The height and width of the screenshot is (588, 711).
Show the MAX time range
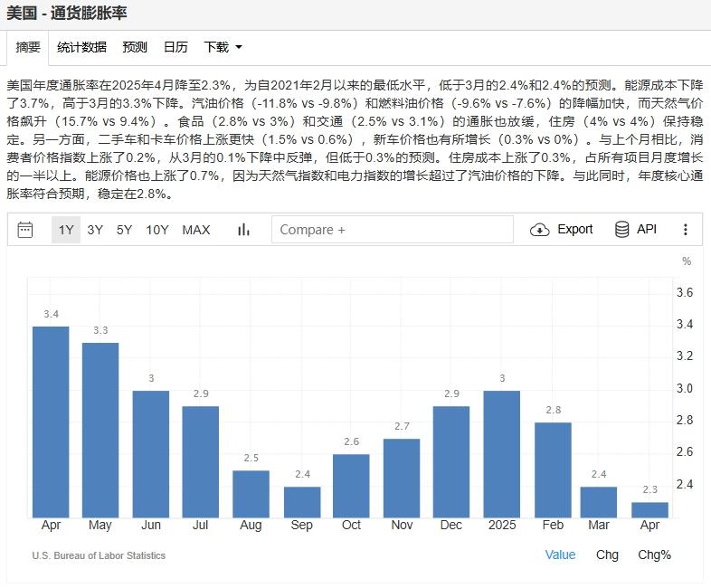click(196, 230)
